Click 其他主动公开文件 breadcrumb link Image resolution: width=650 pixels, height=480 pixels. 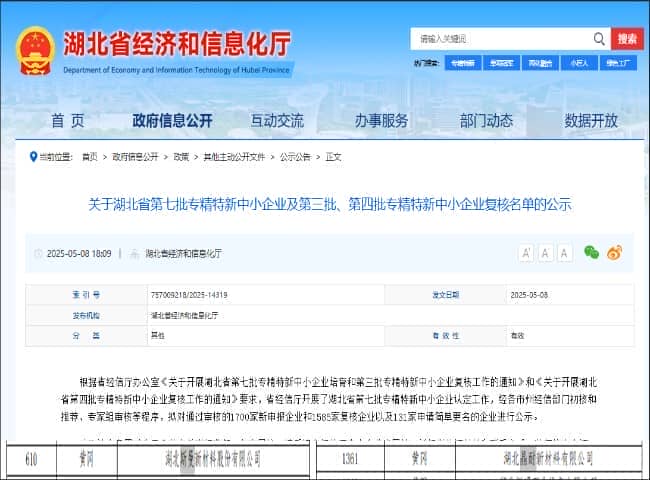(235, 157)
